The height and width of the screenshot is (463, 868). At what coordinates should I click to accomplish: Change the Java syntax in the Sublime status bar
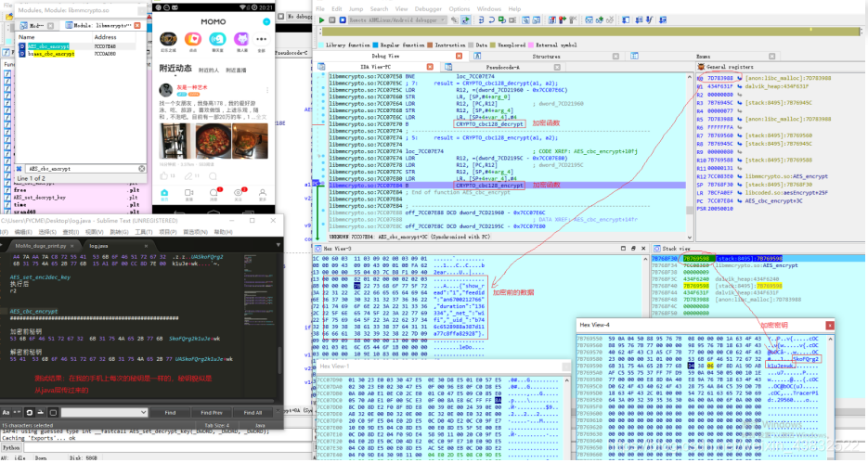pos(260,425)
